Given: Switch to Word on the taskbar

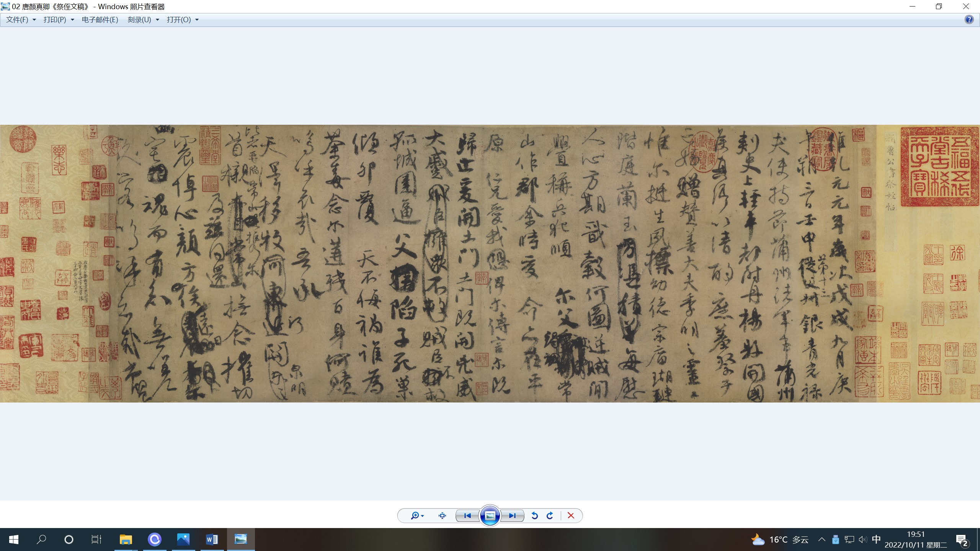Looking at the screenshot, I should coord(212,540).
